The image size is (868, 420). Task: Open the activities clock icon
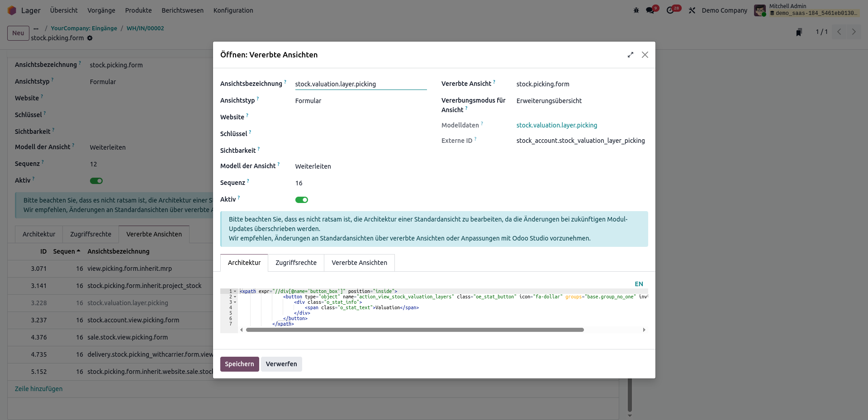(x=670, y=10)
